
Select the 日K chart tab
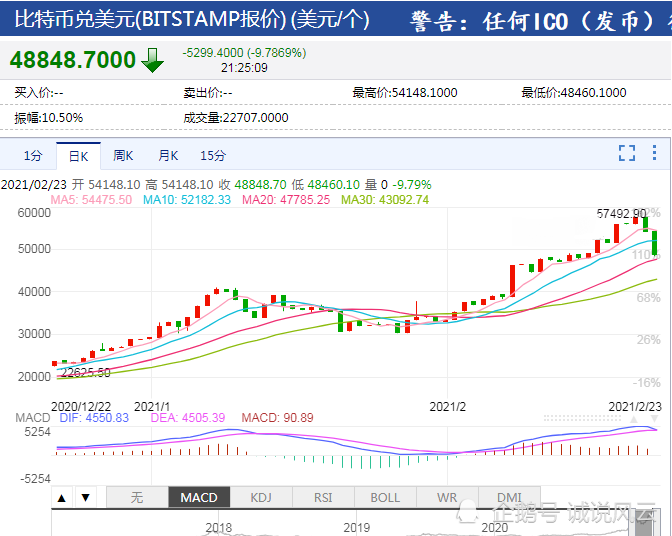(x=78, y=156)
